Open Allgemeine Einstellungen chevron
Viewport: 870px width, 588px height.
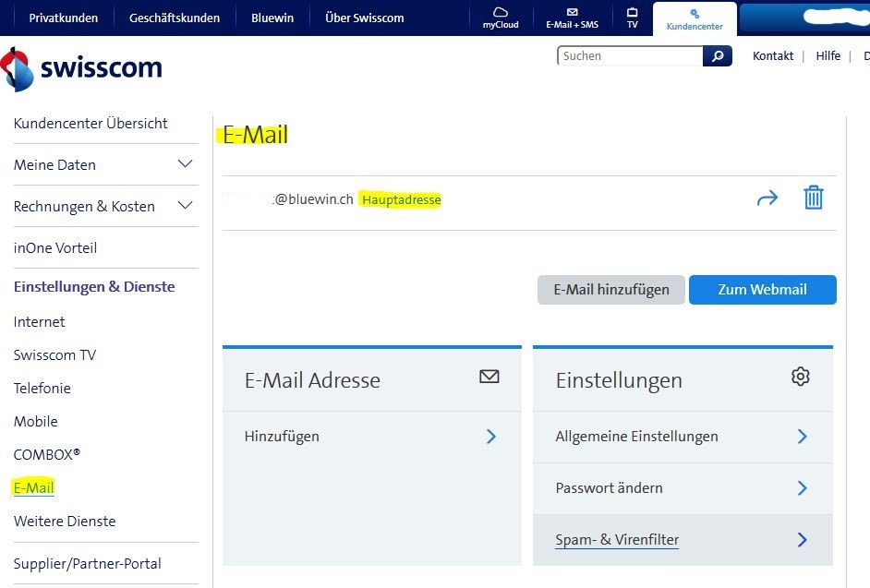(802, 437)
